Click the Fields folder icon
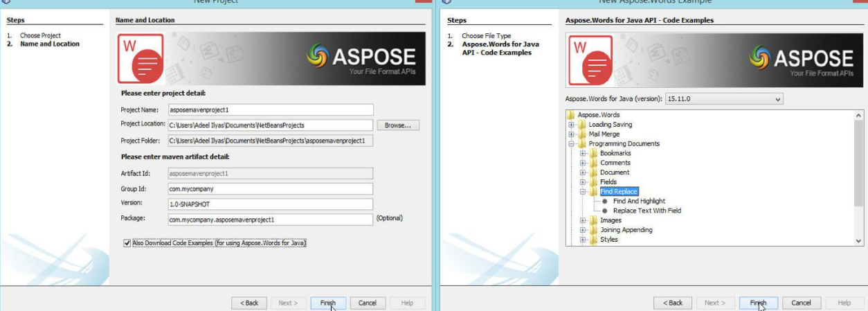 pyautogui.click(x=593, y=182)
